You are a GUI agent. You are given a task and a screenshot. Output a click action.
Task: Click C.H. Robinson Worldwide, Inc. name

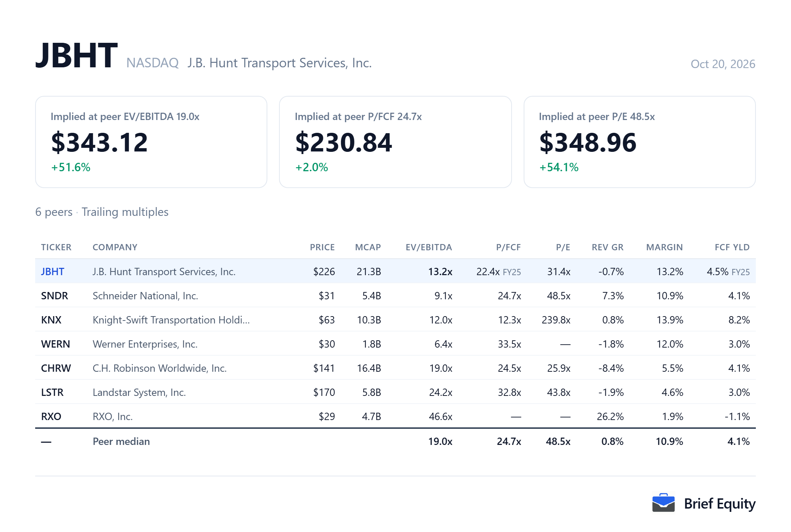click(160, 368)
